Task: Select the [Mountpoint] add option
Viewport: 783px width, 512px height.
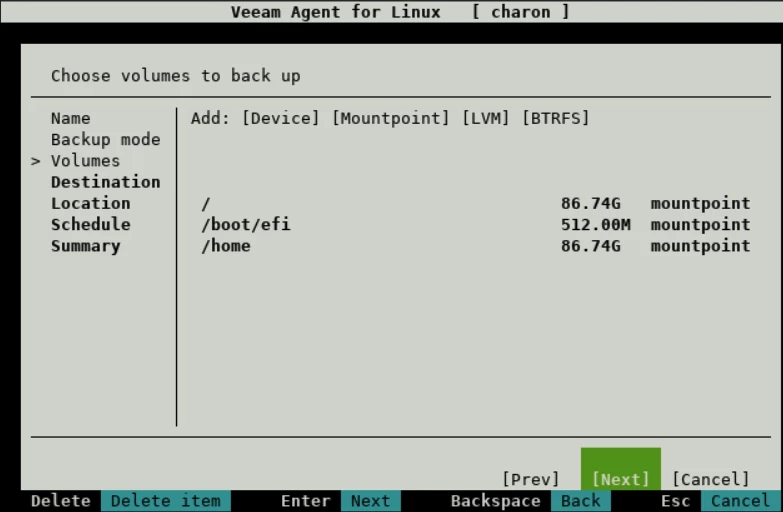Action: coord(391,118)
